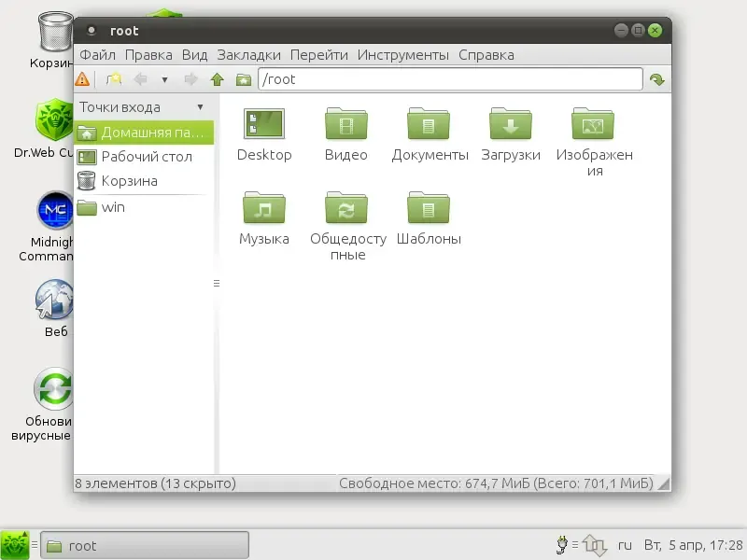Select the Desktop folder icon
The width and height of the screenshot is (747, 560).
(264, 134)
